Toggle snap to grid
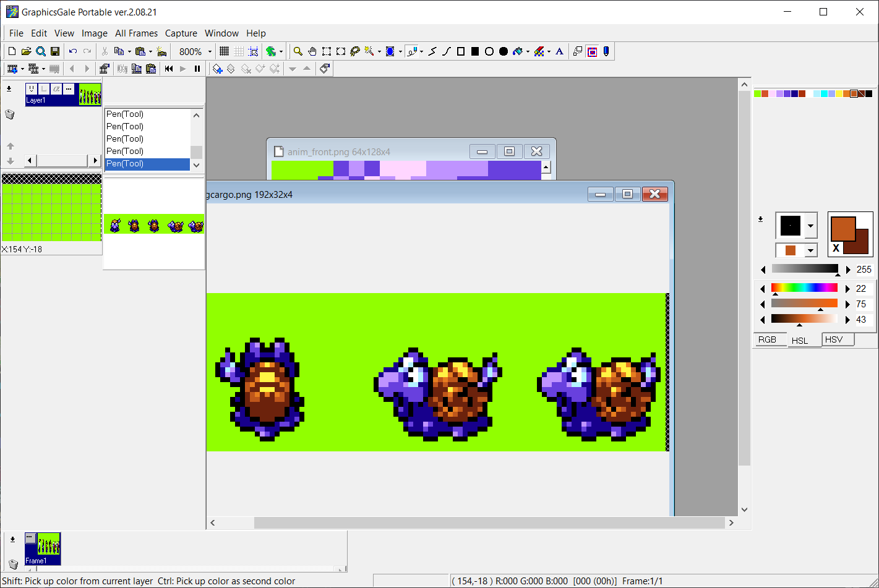Image resolution: width=879 pixels, height=588 pixels. [x=253, y=51]
